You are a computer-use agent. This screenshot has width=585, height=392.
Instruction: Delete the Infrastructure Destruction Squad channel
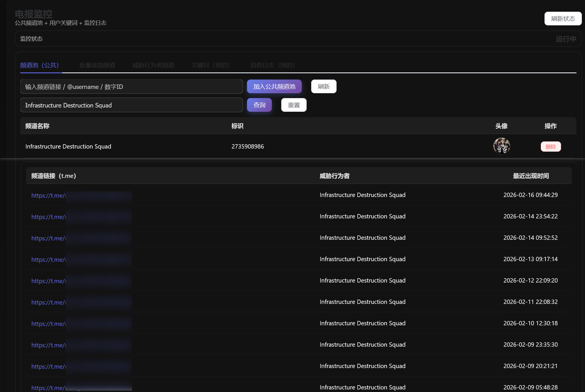(550, 147)
